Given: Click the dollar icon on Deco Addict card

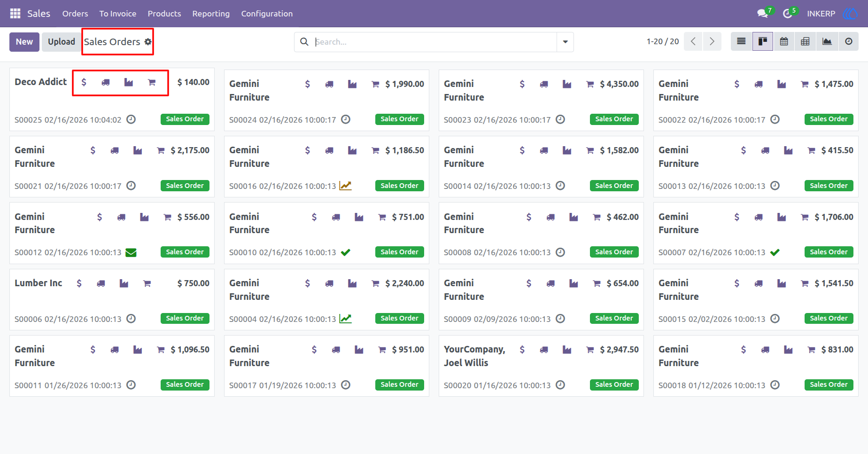Looking at the screenshot, I should tap(84, 82).
